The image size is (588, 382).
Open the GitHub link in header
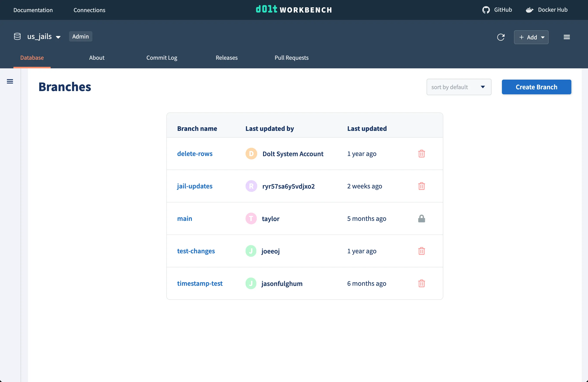[497, 10]
